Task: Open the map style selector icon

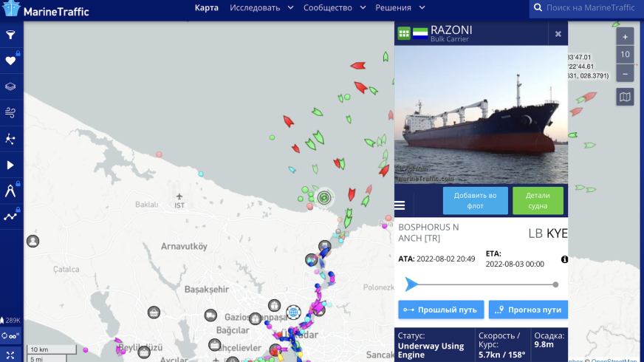Action: tap(625, 97)
